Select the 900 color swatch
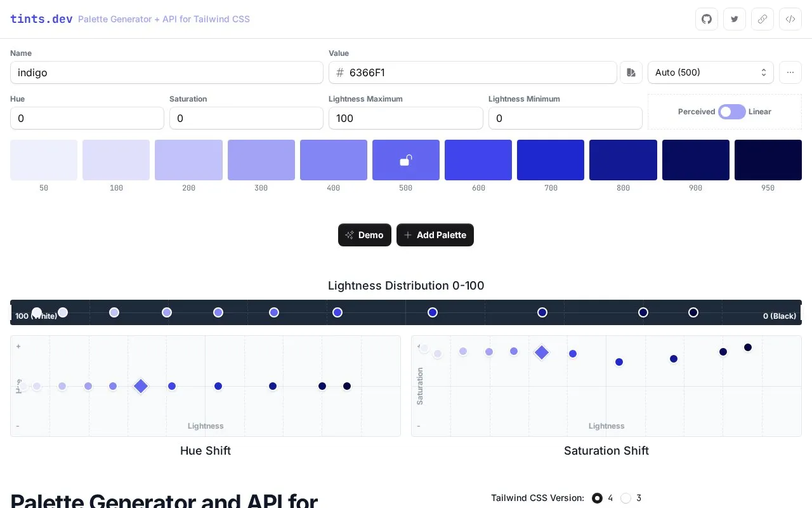Screen dimensions: 812x508 [696, 160]
